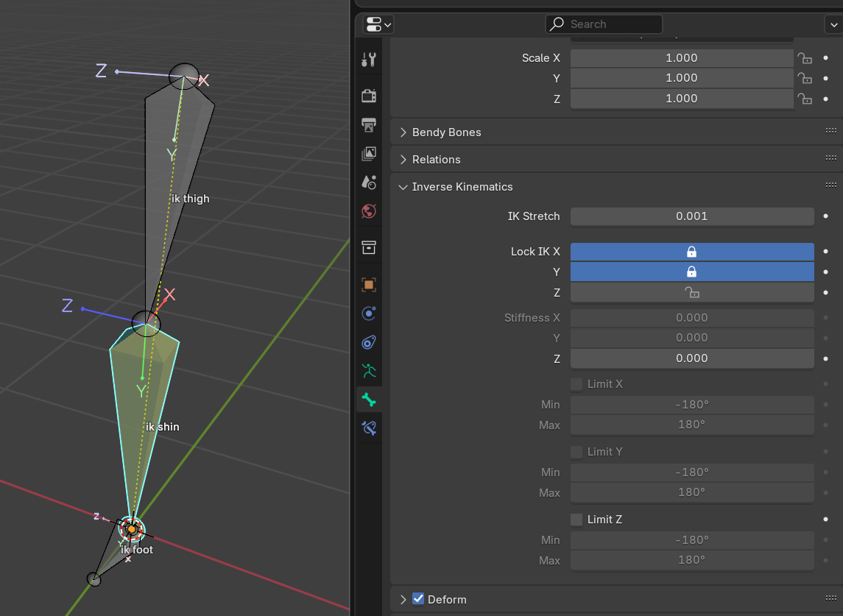Click the greyed-out Limit Y checkbox
843x616 pixels.
point(576,452)
